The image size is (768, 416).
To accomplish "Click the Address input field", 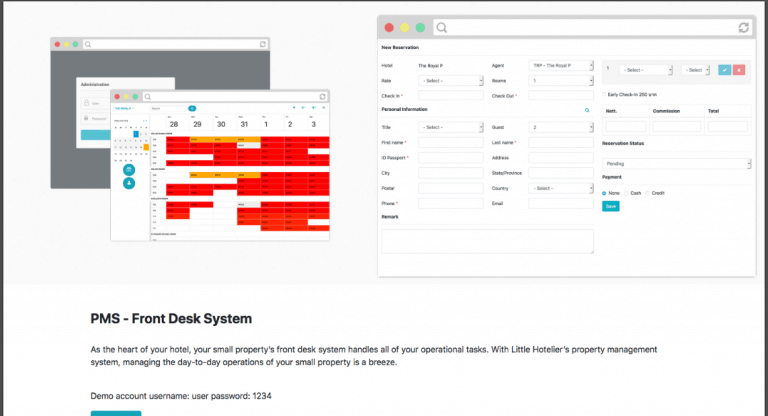I will point(561,158).
